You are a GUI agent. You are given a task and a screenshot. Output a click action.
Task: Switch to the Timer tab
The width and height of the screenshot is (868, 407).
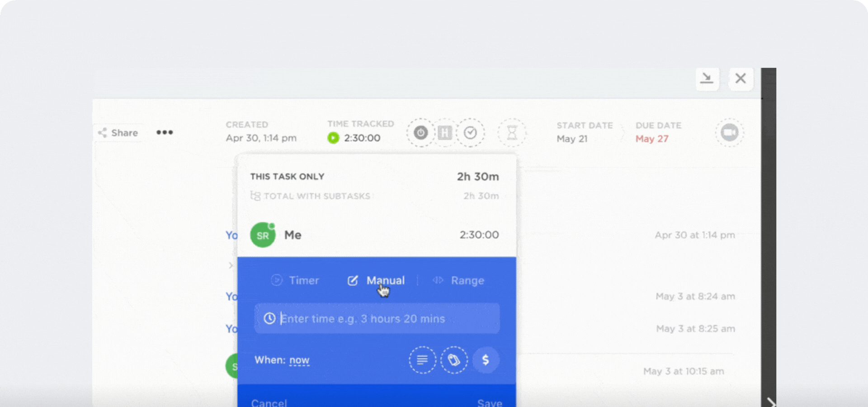click(295, 280)
